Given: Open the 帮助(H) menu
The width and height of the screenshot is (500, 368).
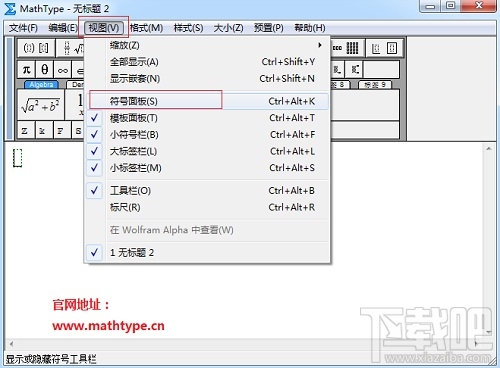Looking at the screenshot, I should [x=310, y=28].
